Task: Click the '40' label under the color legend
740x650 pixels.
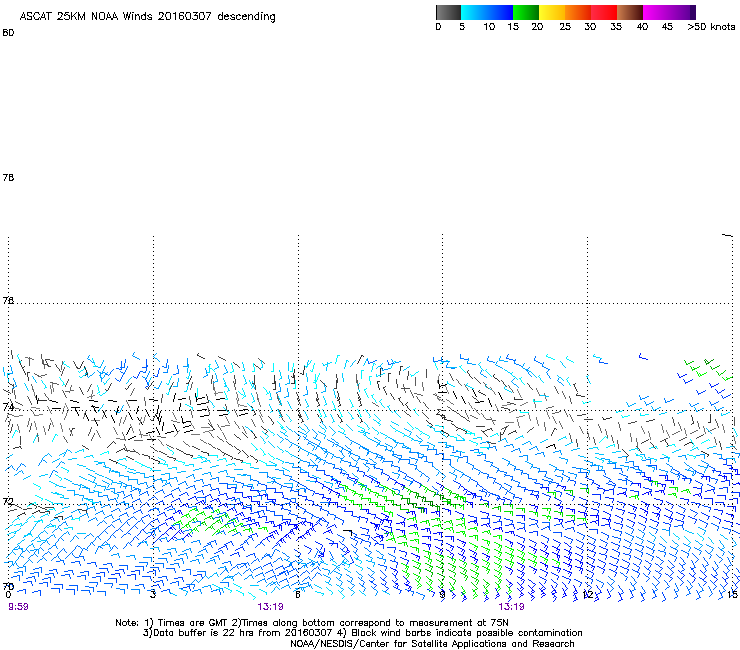Action: [x=642, y=27]
